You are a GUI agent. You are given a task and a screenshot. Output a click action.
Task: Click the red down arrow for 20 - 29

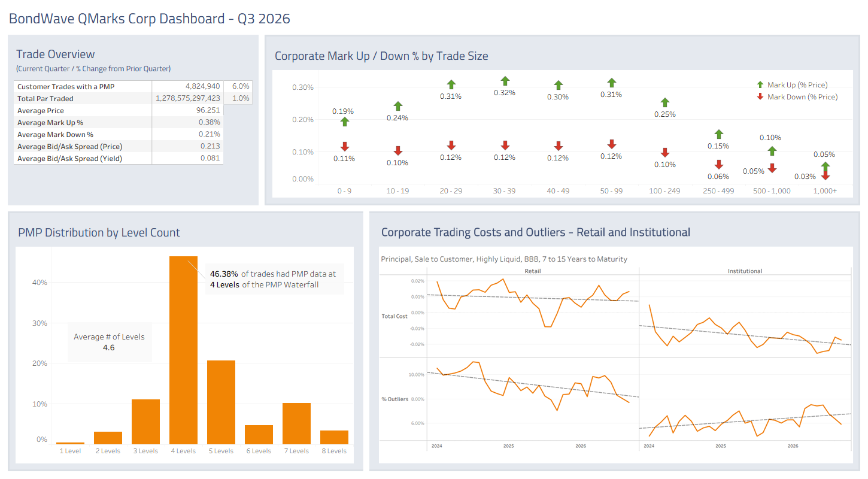451,145
